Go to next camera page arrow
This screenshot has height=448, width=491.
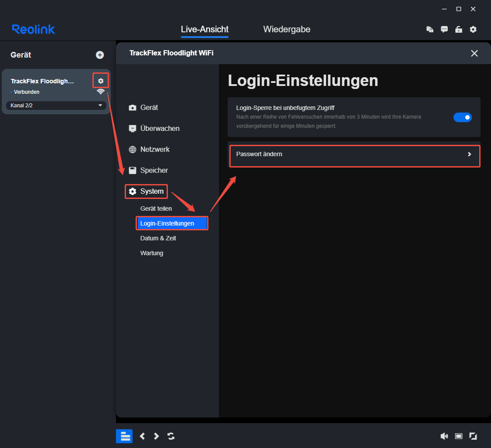pos(156,436)
